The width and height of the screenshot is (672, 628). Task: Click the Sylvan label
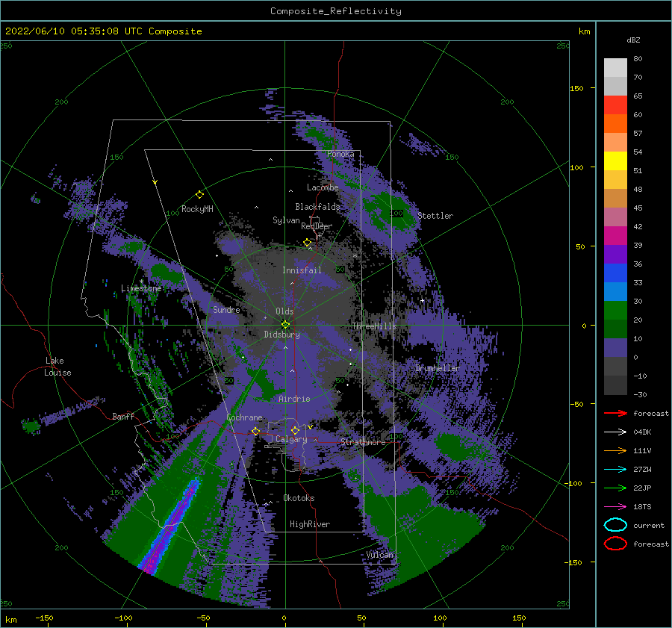(x=286, y=220)
